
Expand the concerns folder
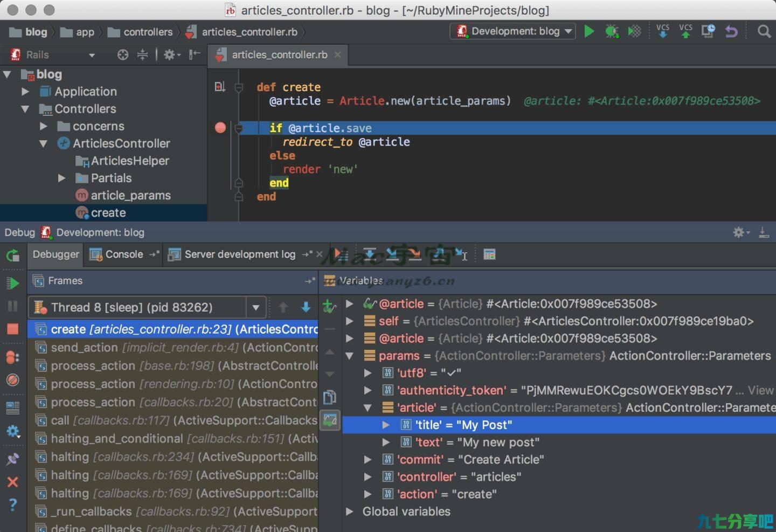[44, 126]
